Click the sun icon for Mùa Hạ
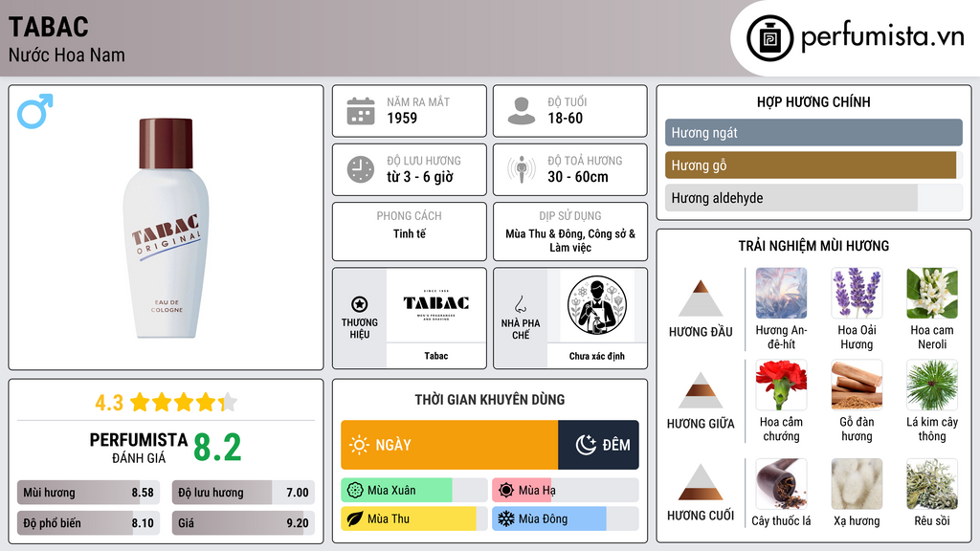The width and height of the screenshot is (980, 551). (x=506, y=491)
